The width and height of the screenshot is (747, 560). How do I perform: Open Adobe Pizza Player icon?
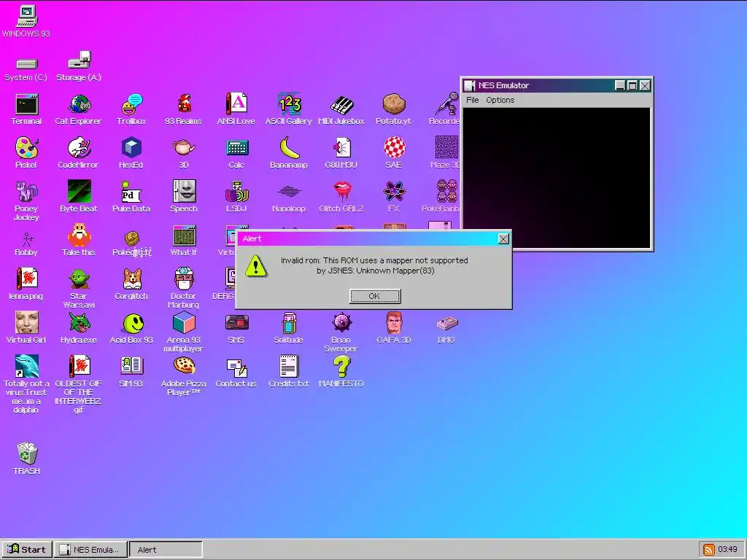point(184,366)
